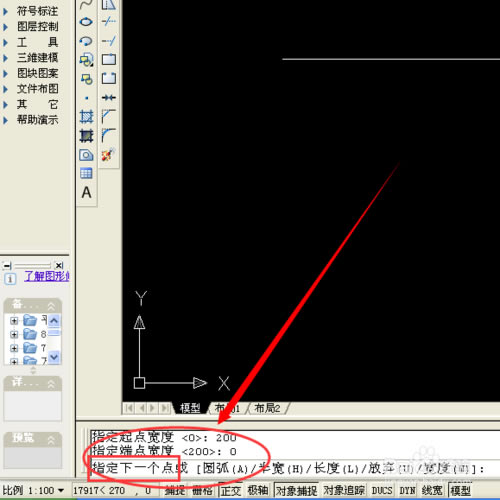Choose the Fillet tool icon
500x500 pixels.
(x=109, y=136)
